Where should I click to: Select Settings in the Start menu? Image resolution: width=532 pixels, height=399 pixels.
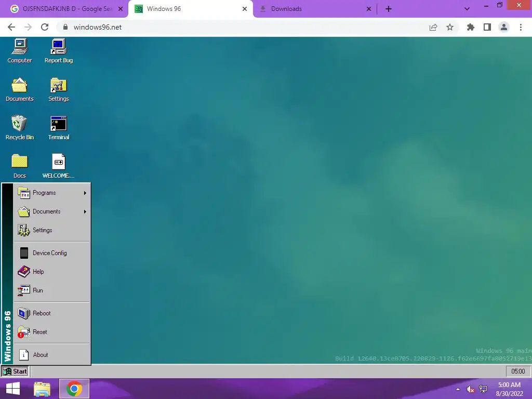coord(51,230)
